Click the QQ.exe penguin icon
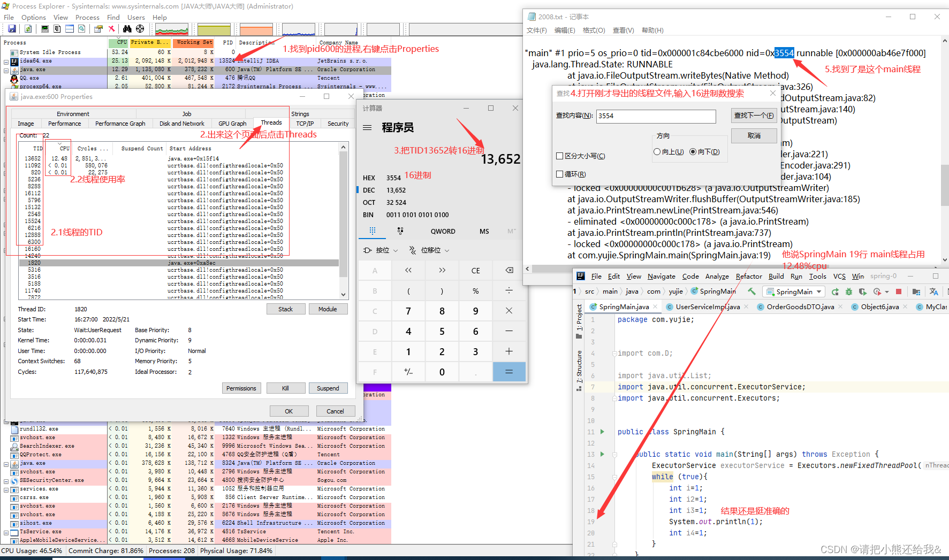 tap(14, 78)
